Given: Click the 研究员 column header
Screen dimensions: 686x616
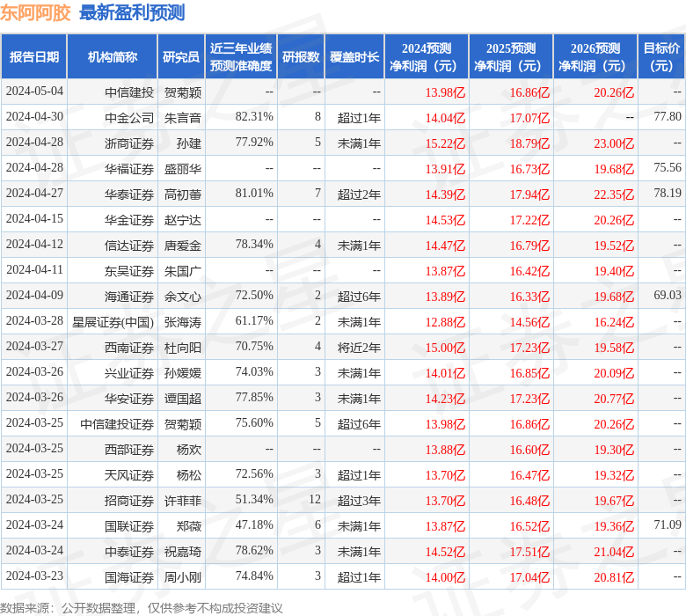Looking at the screenshot, I should tap(181, 57).
